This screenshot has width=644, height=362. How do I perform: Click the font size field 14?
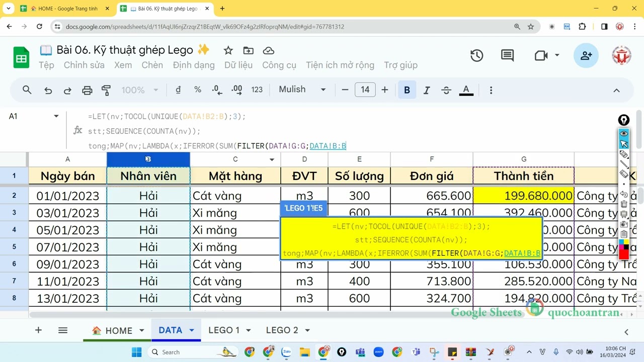[x=365, y=89]
